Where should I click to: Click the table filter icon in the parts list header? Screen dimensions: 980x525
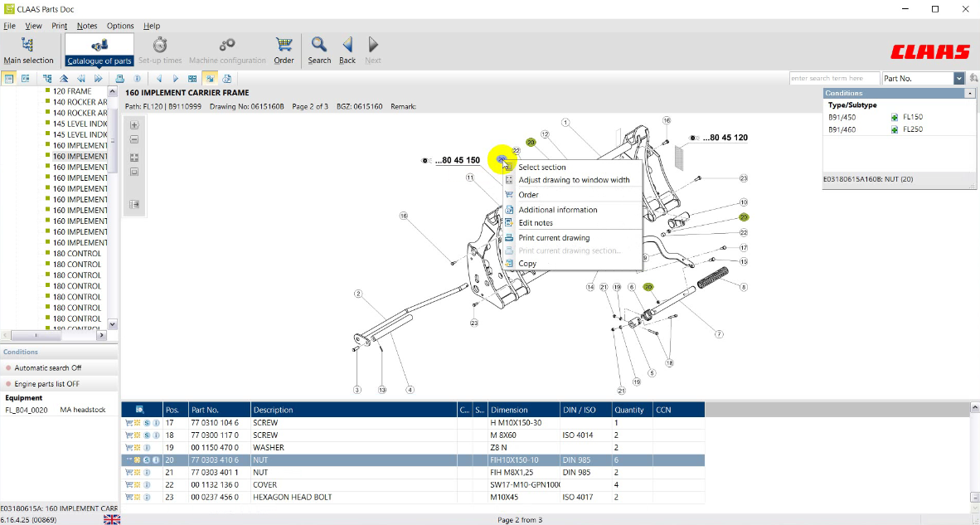click(140, 410)
